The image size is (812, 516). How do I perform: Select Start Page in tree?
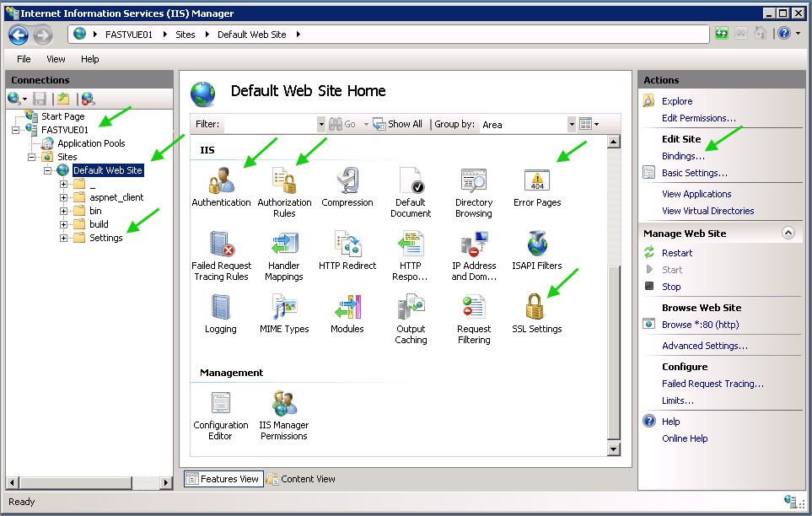pos(62,116)
